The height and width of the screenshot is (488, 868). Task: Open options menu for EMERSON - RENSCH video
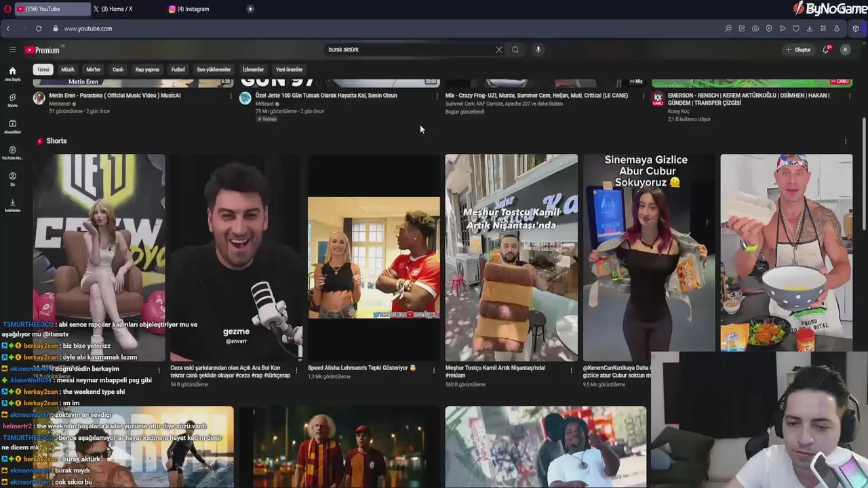(850, 96)
